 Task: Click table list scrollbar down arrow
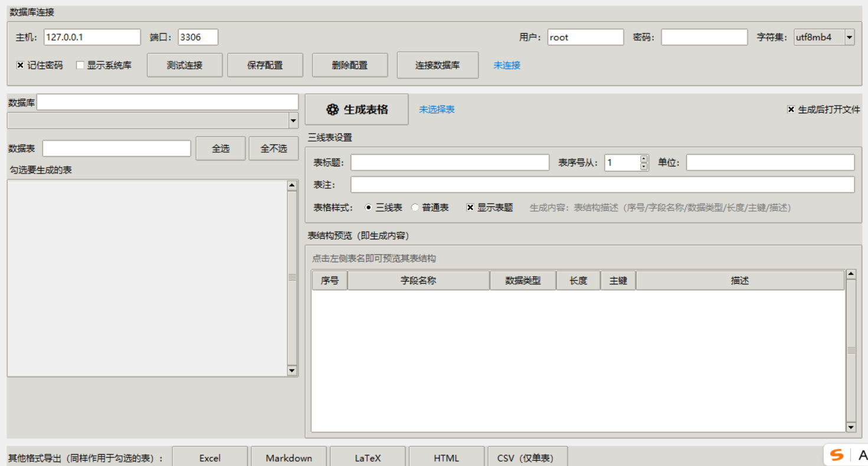point(292,370)
